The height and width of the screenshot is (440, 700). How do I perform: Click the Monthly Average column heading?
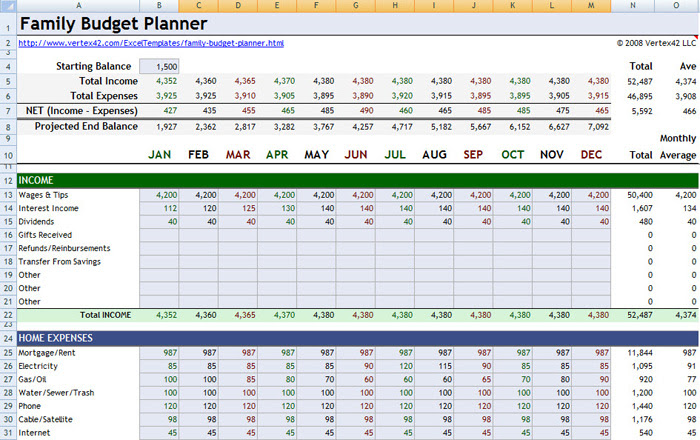point(678,147)
